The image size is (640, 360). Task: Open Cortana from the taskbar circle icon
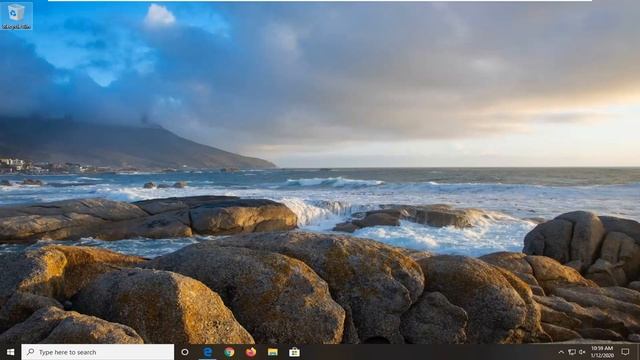tap(185, 352)
